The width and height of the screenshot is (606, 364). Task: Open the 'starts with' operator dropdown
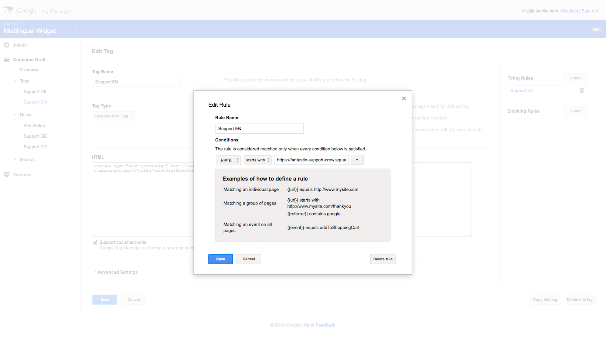pos(258,160)
